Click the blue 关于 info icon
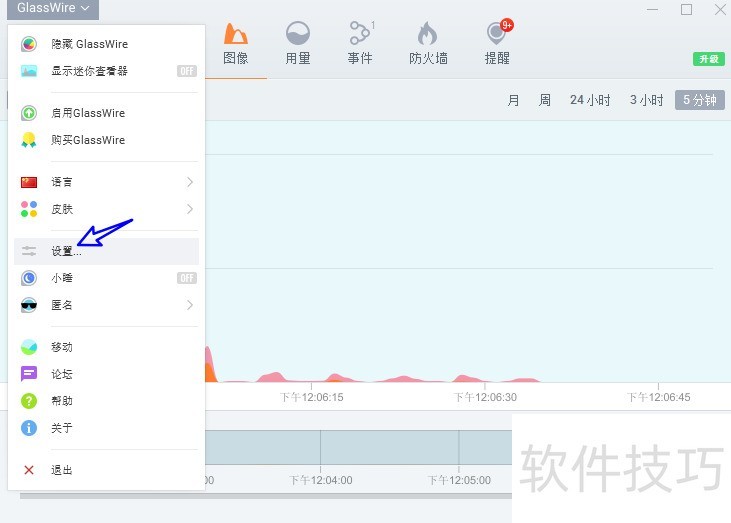The height and width of the screenshot is (523, 731). [x=29, y=428]
